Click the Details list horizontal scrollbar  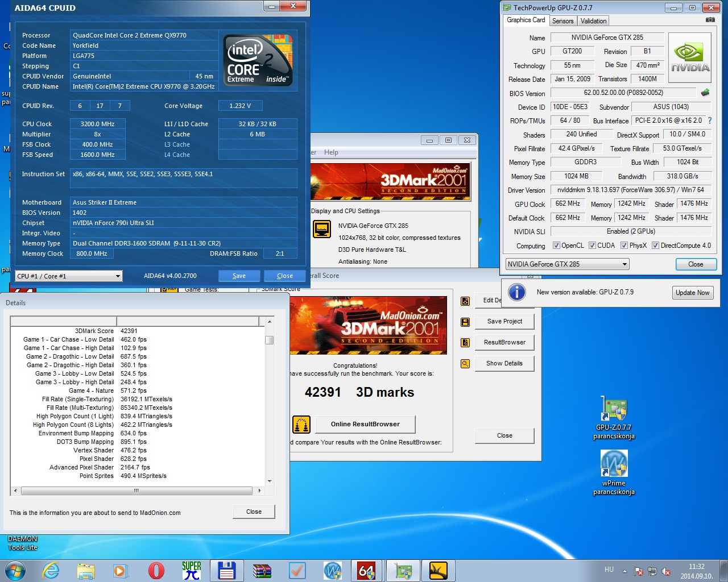tap(136, 490)
